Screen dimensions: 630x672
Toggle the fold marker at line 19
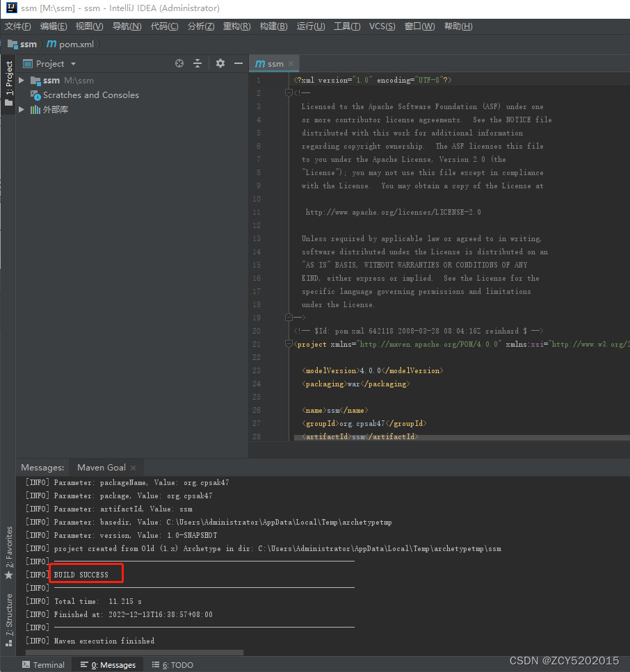pos(289,318)
